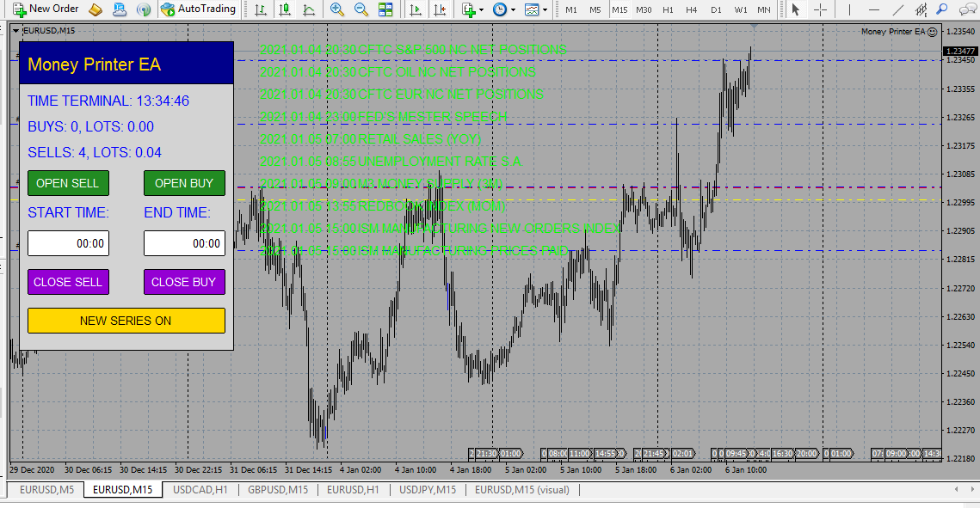
Task: Click the Indicators list icon
Action: (x=469, y=9)
